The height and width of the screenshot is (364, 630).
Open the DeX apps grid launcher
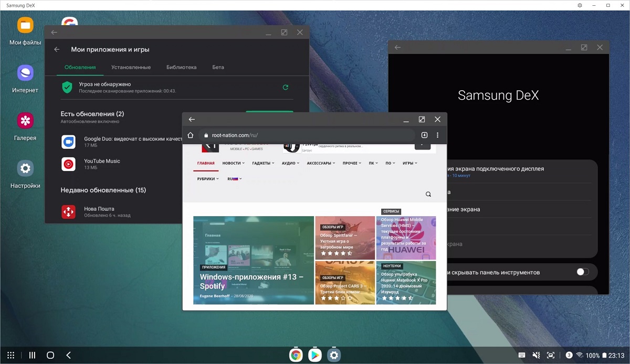(x=10, y=355)
